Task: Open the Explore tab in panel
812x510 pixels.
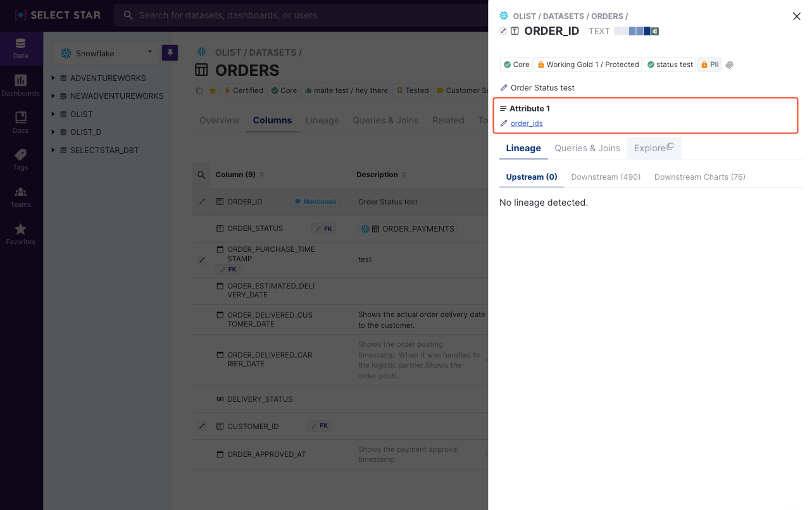Action: tap(653, 148)
